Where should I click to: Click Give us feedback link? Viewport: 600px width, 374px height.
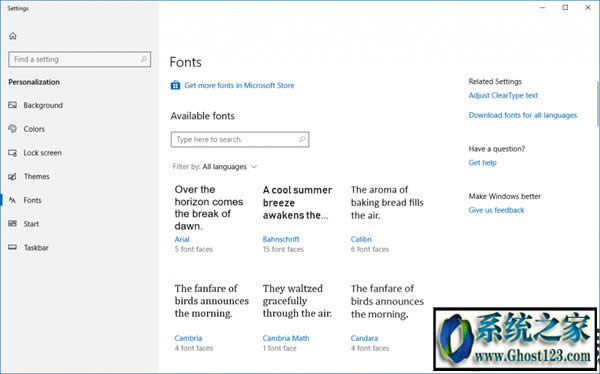[x=496, y=210]
